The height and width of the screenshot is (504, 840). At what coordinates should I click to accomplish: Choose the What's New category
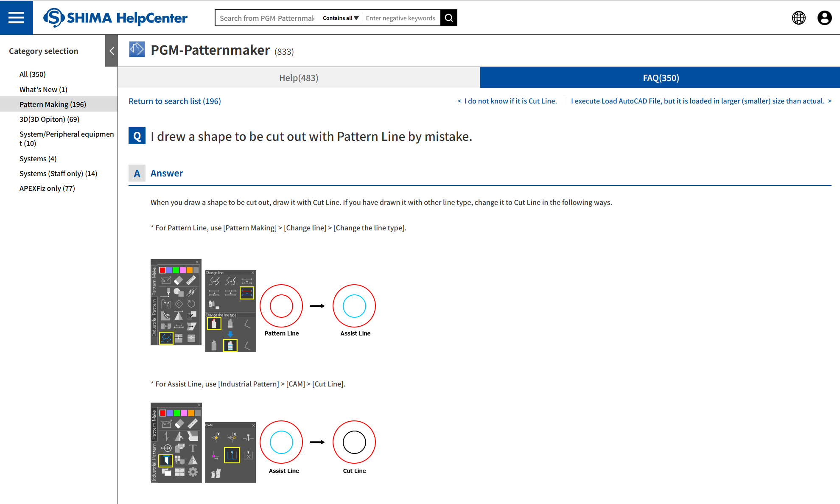click(x=43, y=90)
